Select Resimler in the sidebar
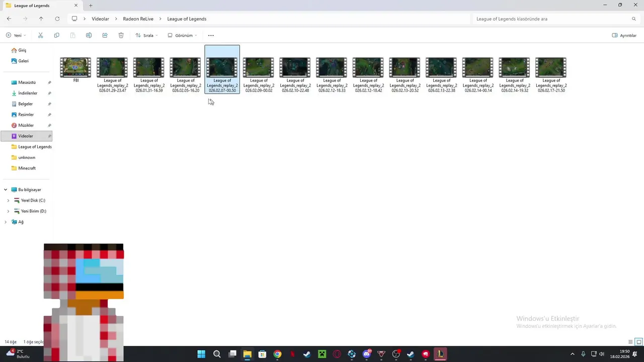The height and width of the screenshot is (362, 644). [27, 115]
